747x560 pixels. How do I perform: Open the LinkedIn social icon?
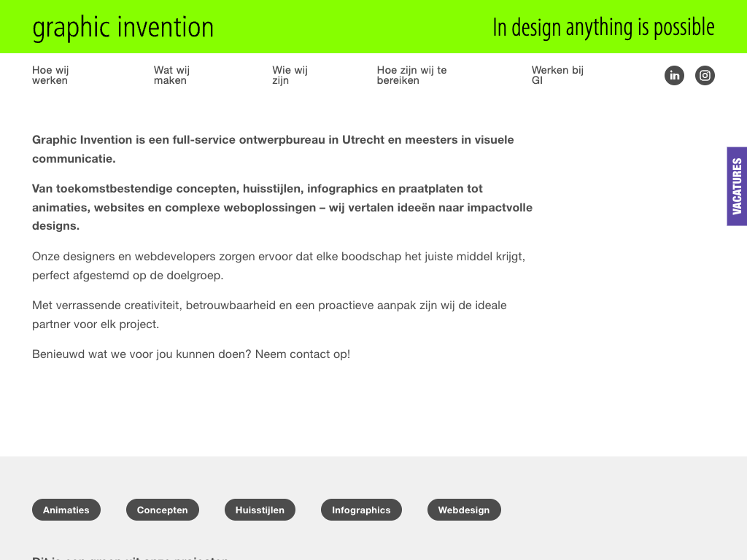674,75
